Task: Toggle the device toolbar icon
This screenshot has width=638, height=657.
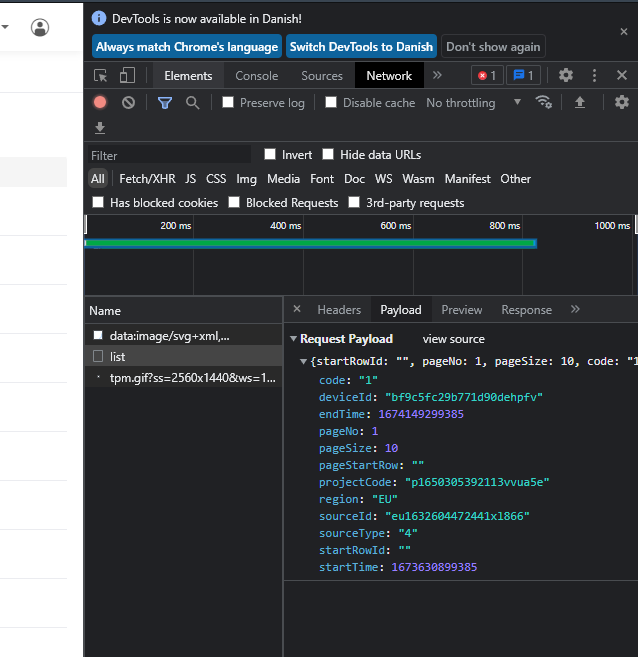Action: pos(127,76)
